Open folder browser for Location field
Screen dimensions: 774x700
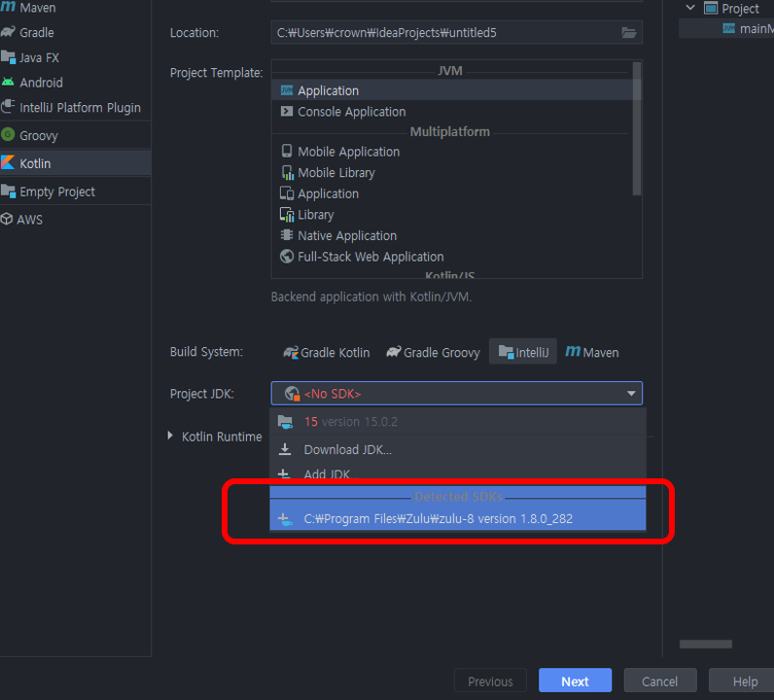pos(628,33)
